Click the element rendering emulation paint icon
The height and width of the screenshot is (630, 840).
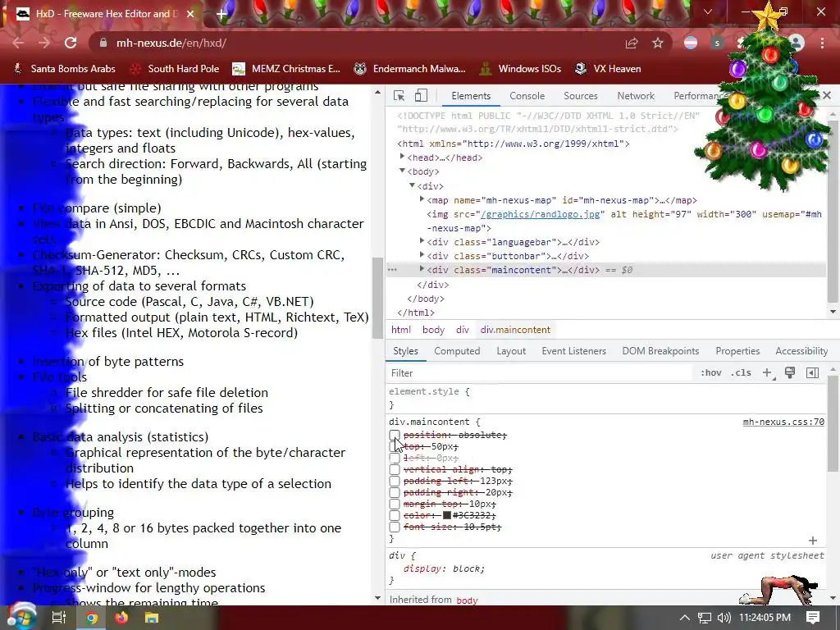tap(790, 373)
